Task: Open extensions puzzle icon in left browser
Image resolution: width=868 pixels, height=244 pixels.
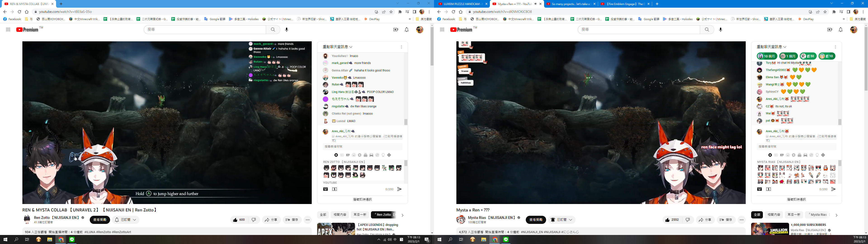Action: pyautogui.click(x=400, y=12)
